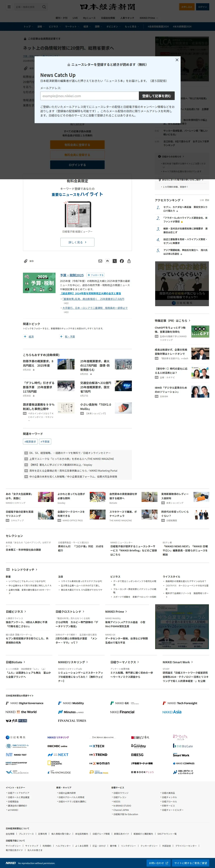Open 防衛予算の概算要求、8兆円超え article
Image resolution: width=215 pixels, height=868 pixels.
[x=38, y=363]
